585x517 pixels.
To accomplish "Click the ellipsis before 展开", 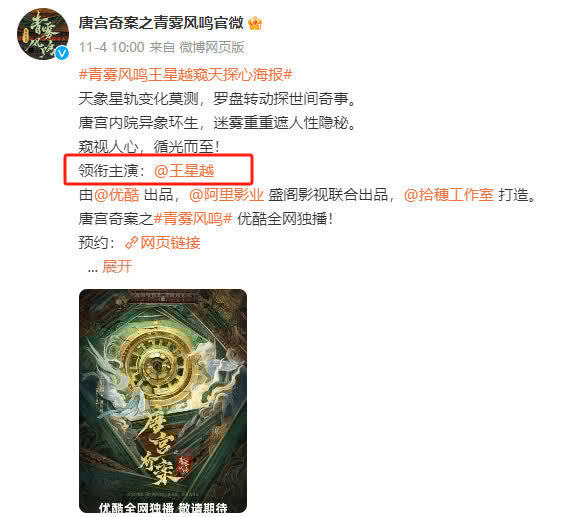I will (93, 269).
